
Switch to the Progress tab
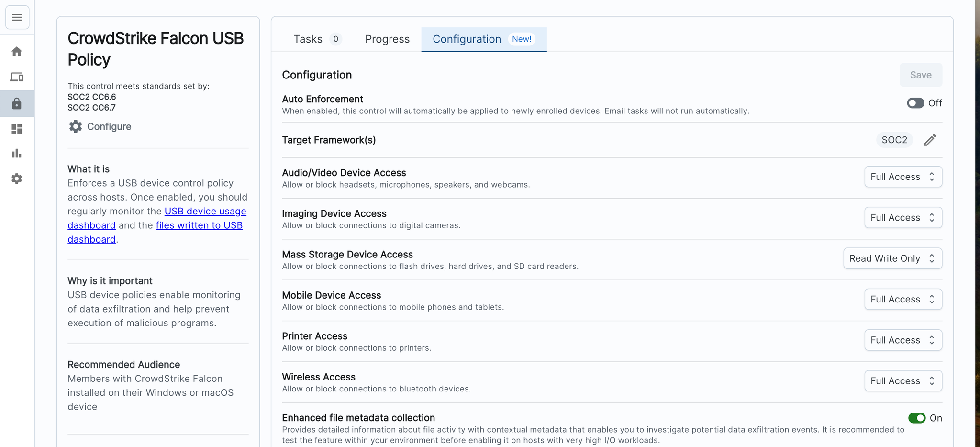pos(387,39)
